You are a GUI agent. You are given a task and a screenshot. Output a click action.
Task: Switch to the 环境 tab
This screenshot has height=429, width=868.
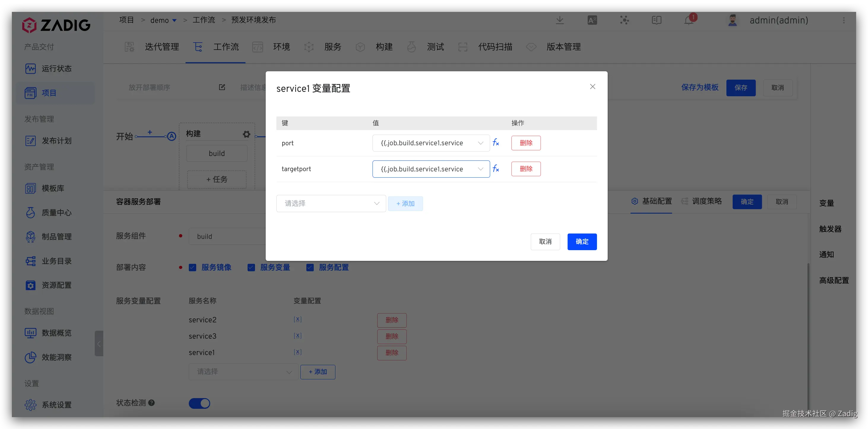click(x=281, y=47)
